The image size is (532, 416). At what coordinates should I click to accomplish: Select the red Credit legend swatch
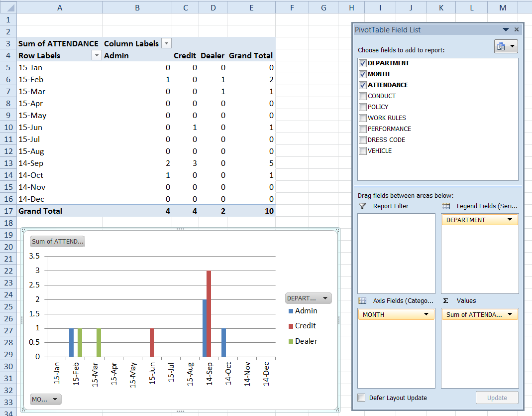291,326
